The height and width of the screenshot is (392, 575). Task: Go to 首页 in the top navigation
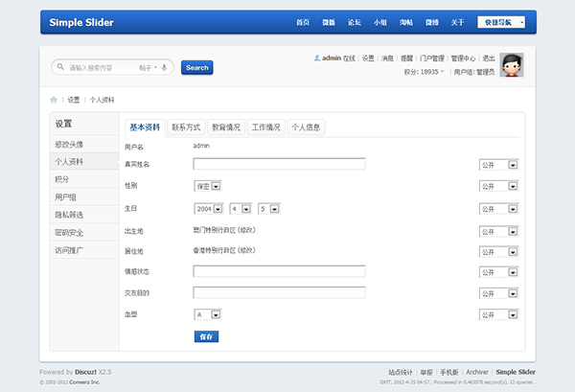click(303, 22)
